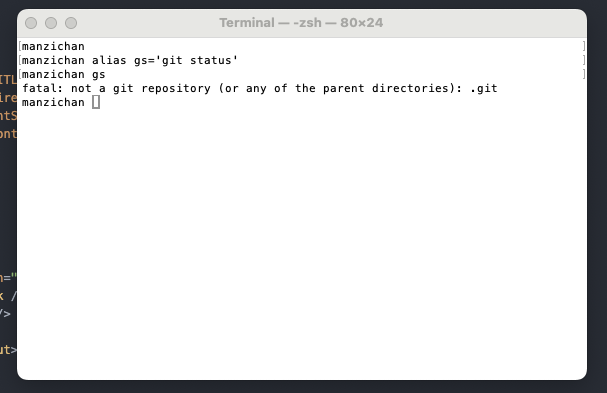Close the Terminal window
The width and height of the screenshot is (607, 393).
tap(31, 23)
